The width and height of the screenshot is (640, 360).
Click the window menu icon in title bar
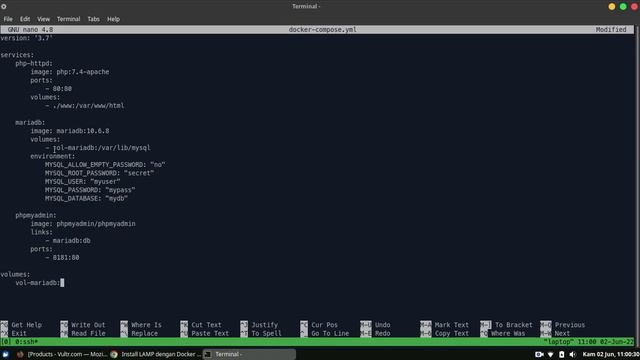[x=4, y=7]
